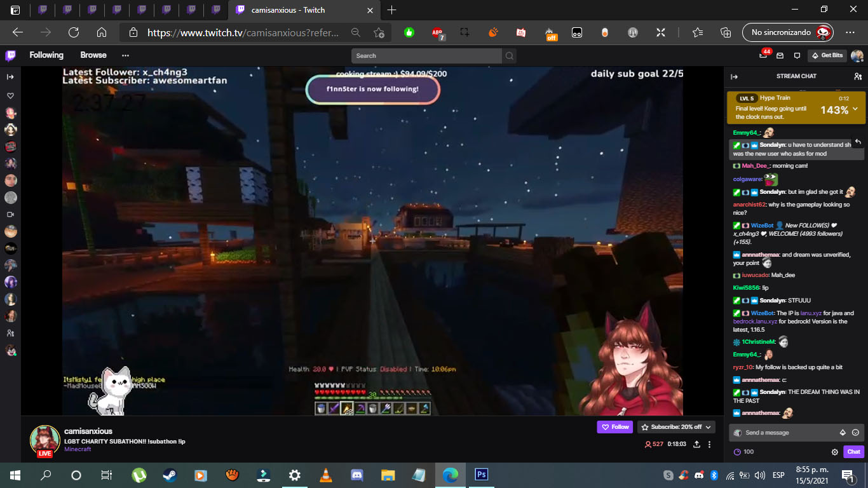Image resolution: width=868 pixels, height=488 pixels.
Task: Open browser collections icon
Action: (x=726, y=32)
